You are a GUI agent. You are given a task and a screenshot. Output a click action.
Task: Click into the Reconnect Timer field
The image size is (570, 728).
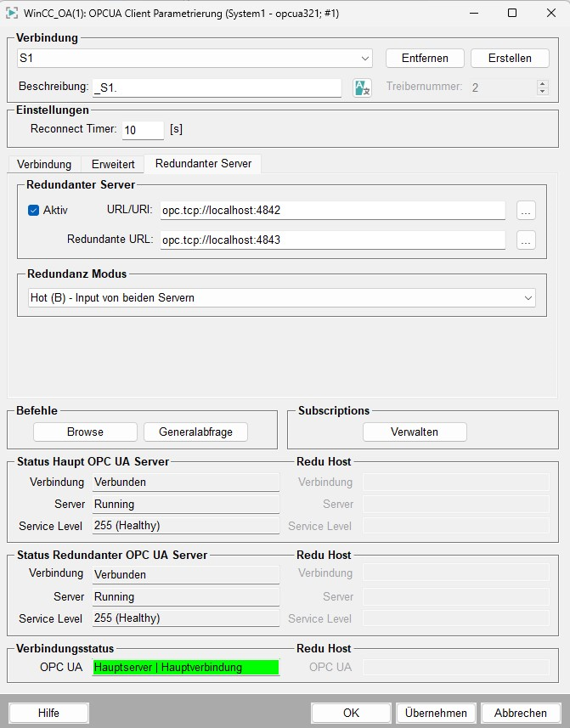(143, 130)
